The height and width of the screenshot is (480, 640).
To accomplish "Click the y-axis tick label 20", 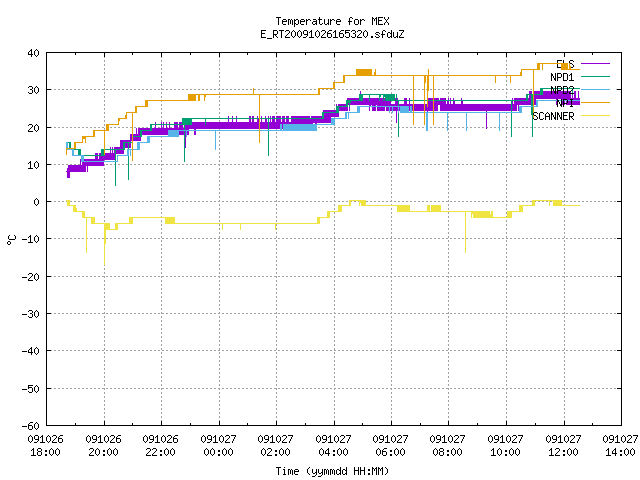I will [x=33, y=128].
